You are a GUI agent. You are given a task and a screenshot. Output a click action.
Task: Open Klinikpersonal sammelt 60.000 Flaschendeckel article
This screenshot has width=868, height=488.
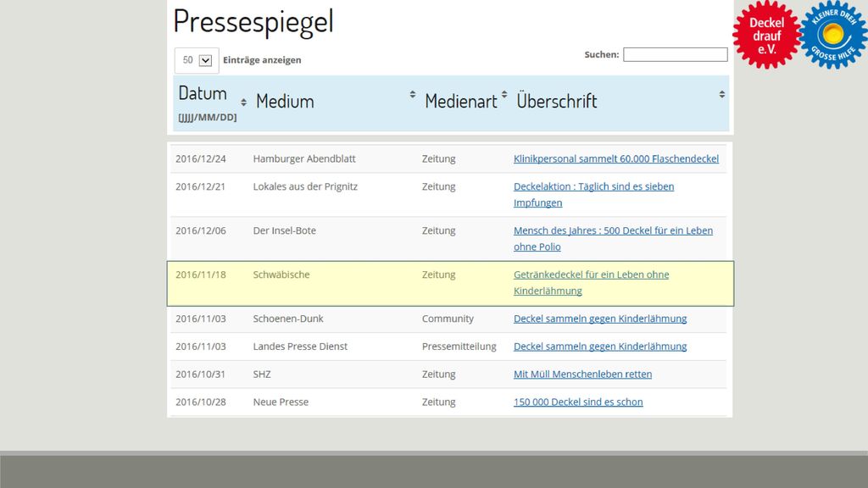(616, 158)
